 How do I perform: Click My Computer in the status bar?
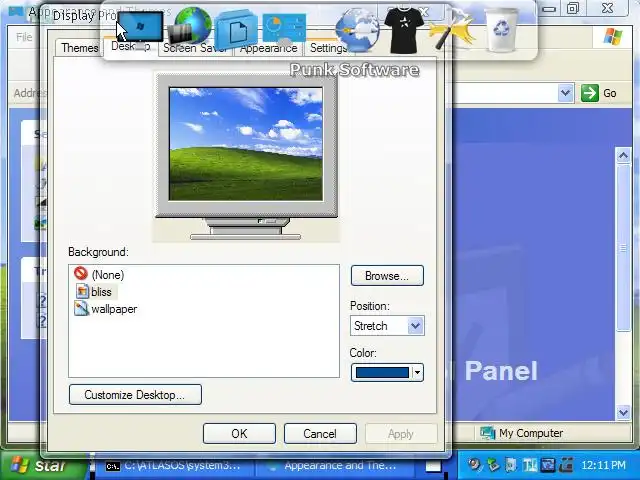coord(522,433)
